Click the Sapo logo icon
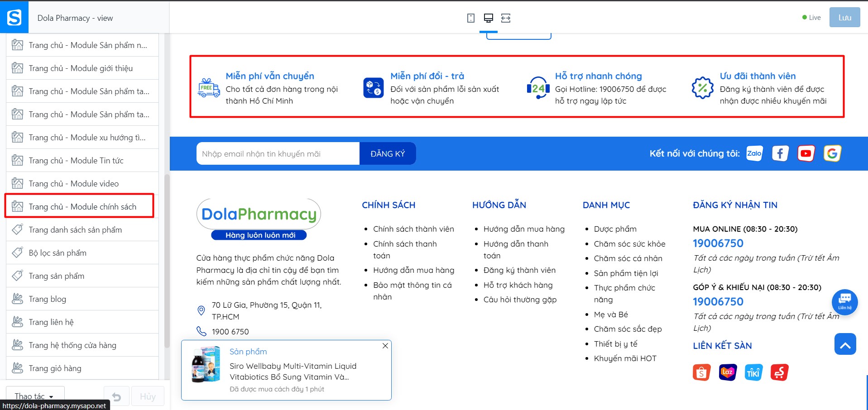The width and height of the screenshot is (868, 410). pyautogui.click(x=14, y=18)
